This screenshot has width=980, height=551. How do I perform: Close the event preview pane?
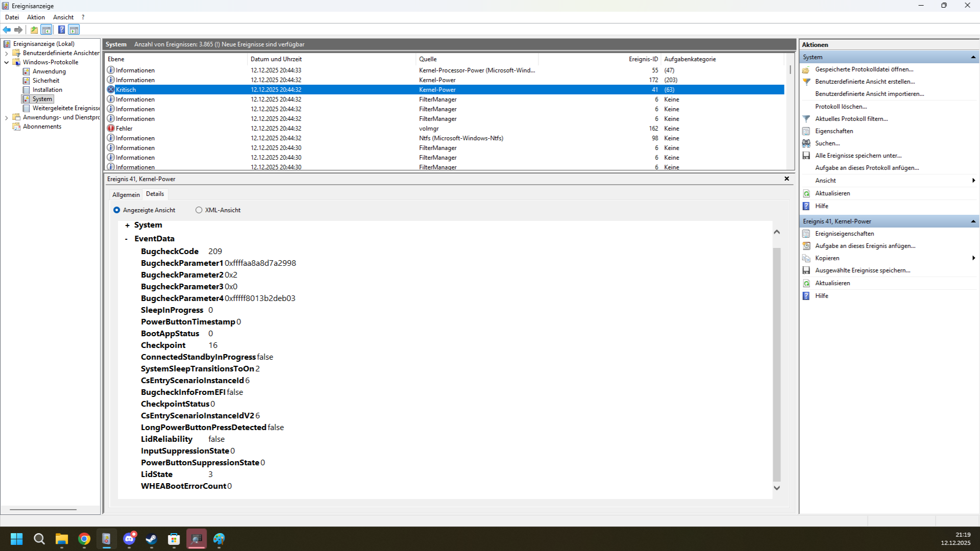pyautogui.click(x=787, y=179)
